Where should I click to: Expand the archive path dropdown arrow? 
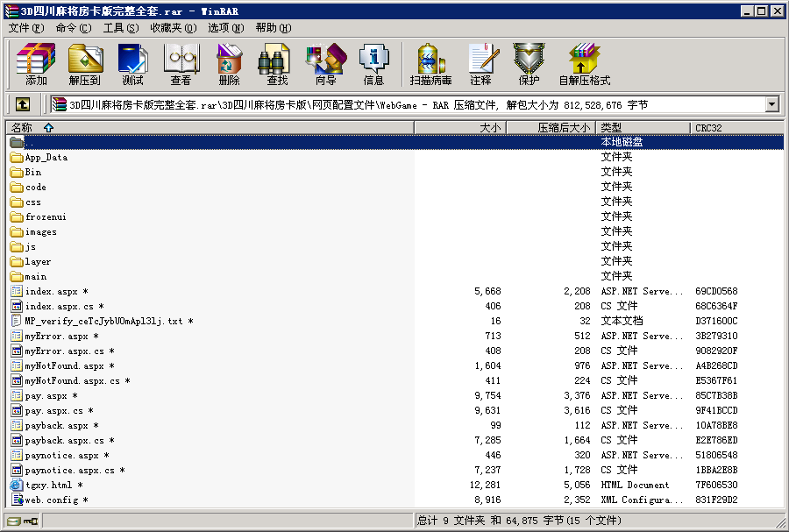771,104
